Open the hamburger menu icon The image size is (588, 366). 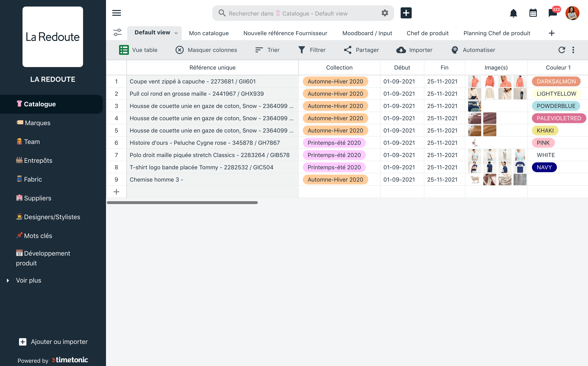[x=116, y=13]
